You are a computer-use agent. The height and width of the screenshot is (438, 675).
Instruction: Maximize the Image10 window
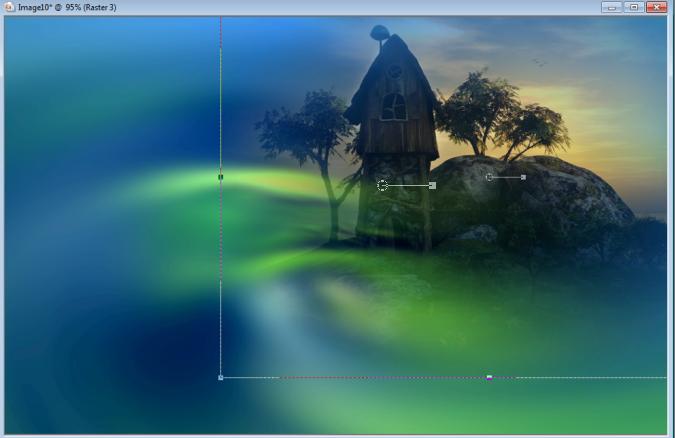coord(634,7)
